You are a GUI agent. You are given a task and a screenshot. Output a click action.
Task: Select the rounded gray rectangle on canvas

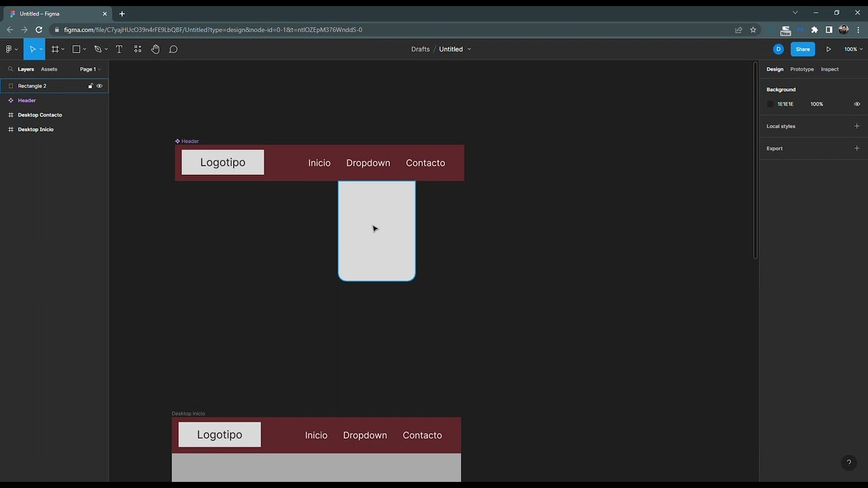[377, 231]
